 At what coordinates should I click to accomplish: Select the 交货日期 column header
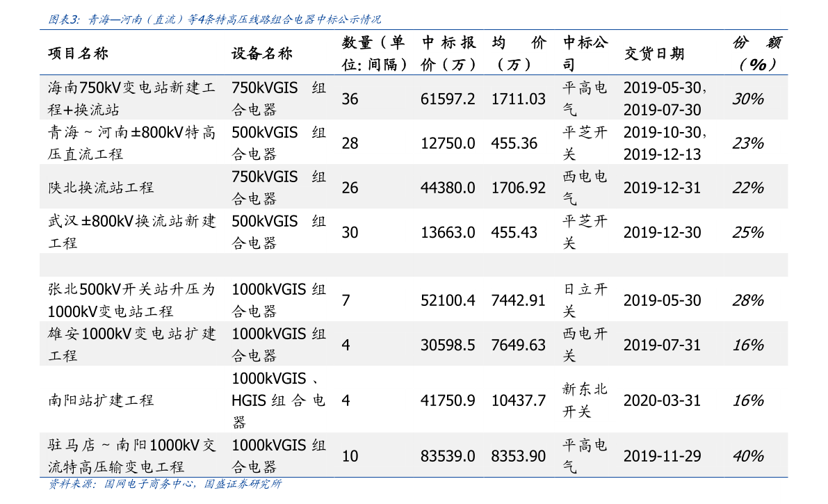(654, 54)
